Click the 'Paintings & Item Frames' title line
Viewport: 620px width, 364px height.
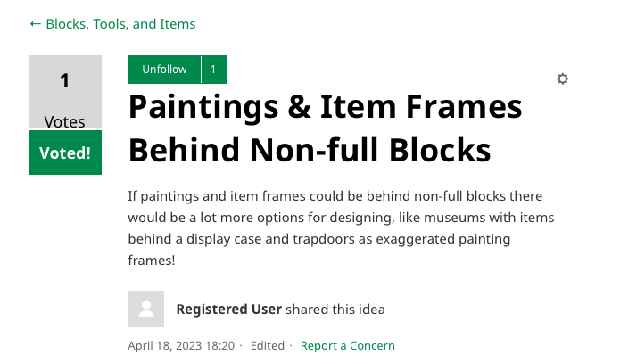325,108
